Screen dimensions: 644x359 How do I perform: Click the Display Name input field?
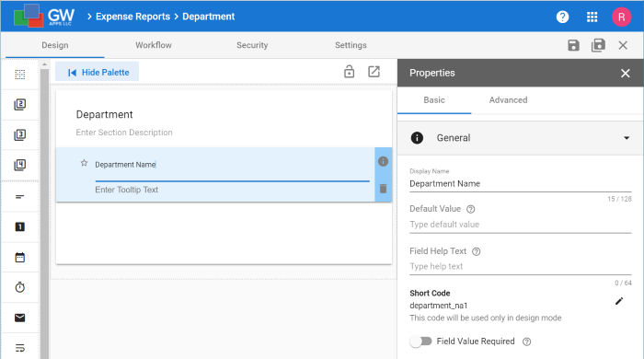521,183
